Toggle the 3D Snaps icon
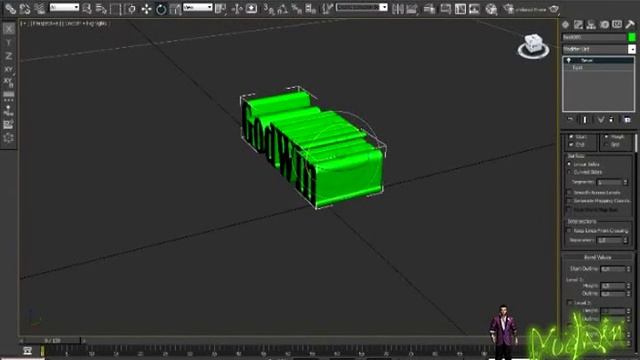Viewport: 640px width, 360px height. [x=269, y=8]
